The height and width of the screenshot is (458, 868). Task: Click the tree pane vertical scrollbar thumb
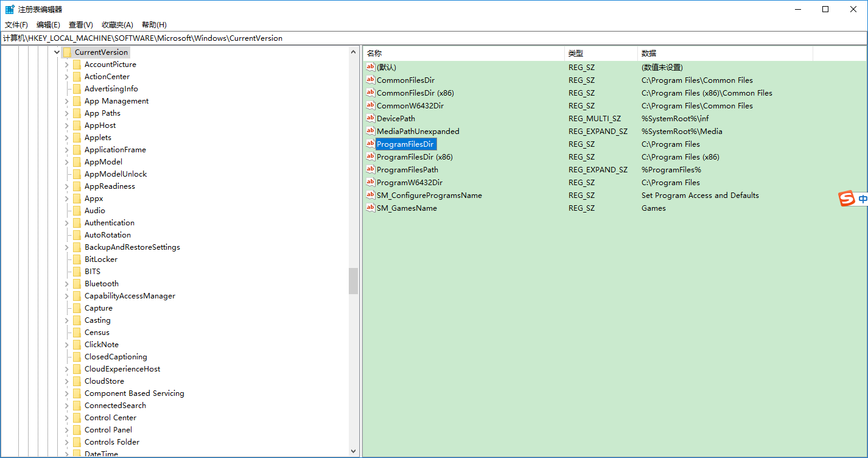(354, 281)
